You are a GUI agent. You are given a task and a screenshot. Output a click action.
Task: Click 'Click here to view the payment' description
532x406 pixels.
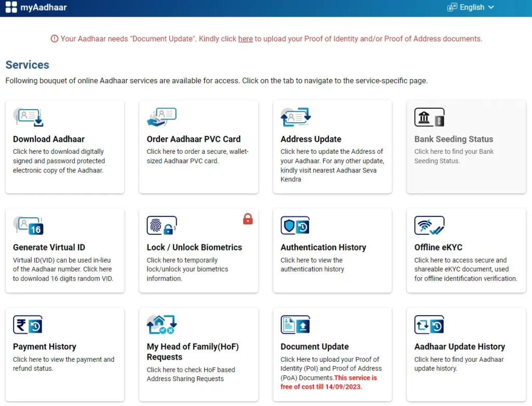click(x=63, y=363)
